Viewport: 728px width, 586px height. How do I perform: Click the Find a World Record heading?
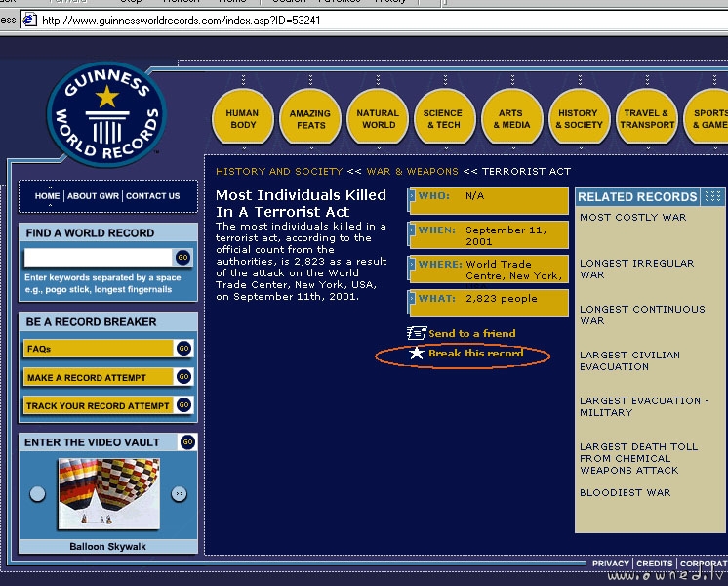click(90, 232)
